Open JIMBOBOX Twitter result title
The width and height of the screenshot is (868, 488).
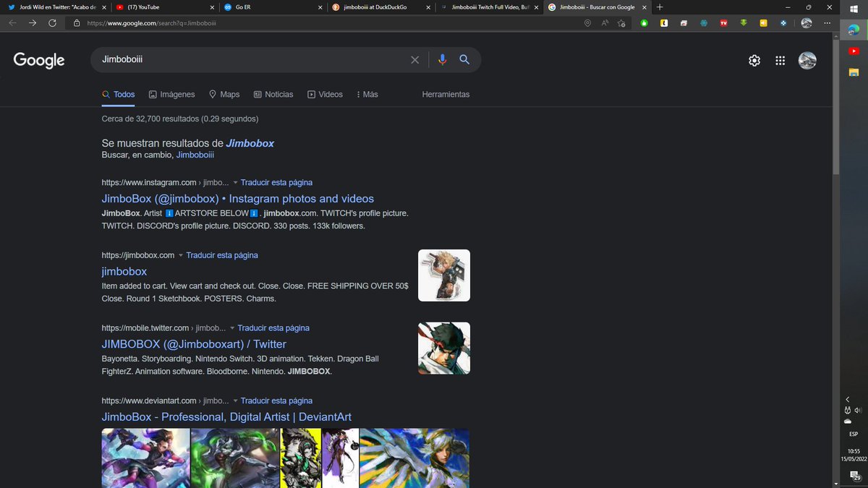pos(194,344)
